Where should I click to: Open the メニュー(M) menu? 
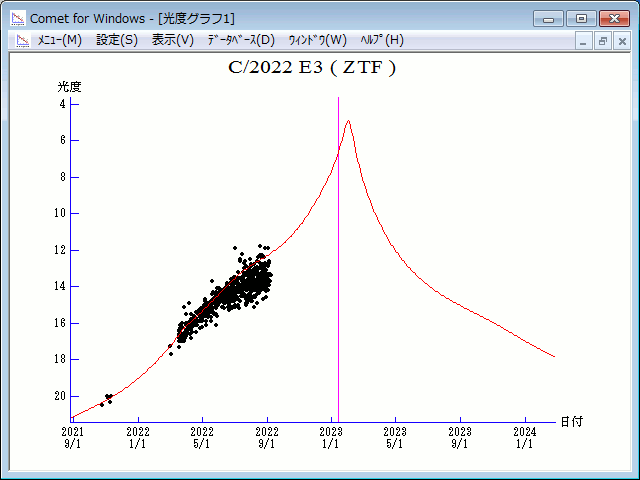point(60,40)
